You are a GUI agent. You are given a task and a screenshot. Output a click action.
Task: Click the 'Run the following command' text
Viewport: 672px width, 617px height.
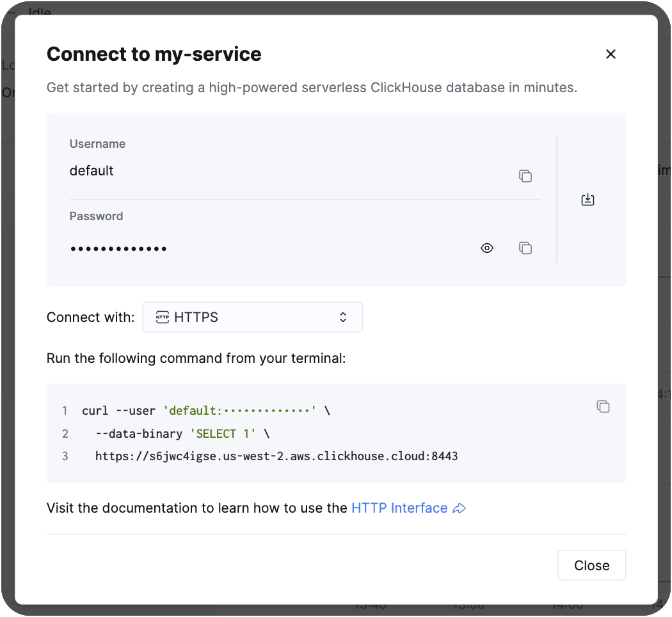(x=196, y=358)
